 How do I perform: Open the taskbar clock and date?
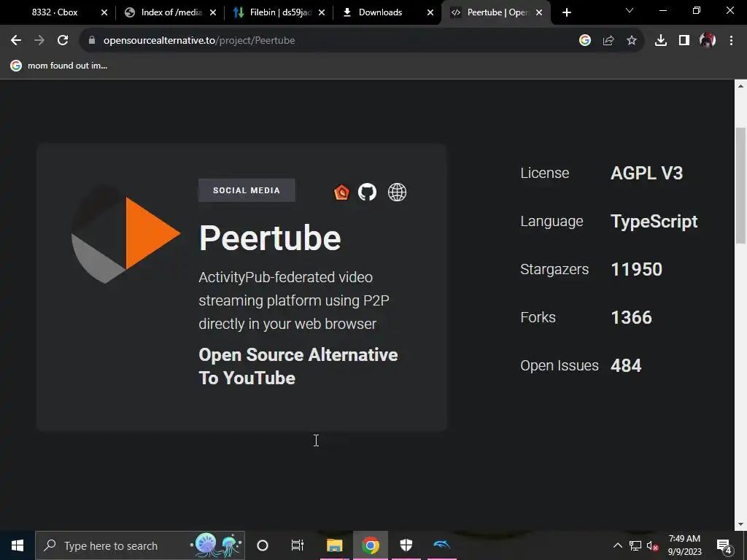click(x=684, y=545)
